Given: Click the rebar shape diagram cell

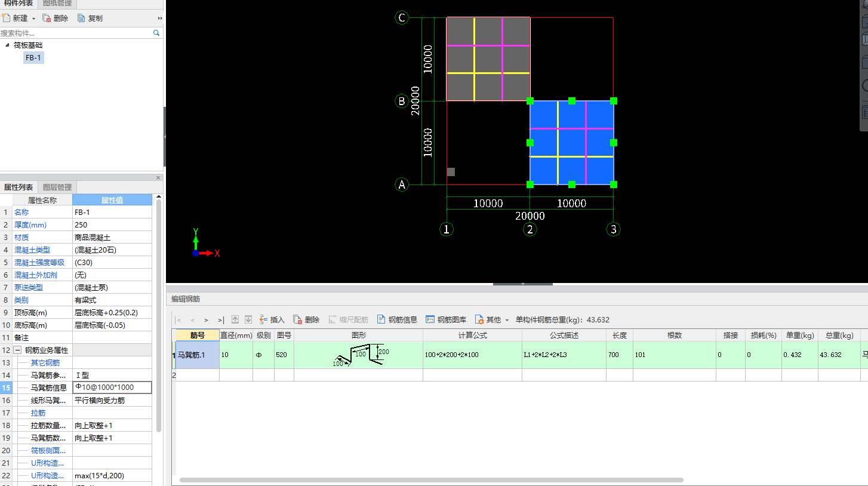Looking at the screenshot, I should pos(359,355).
